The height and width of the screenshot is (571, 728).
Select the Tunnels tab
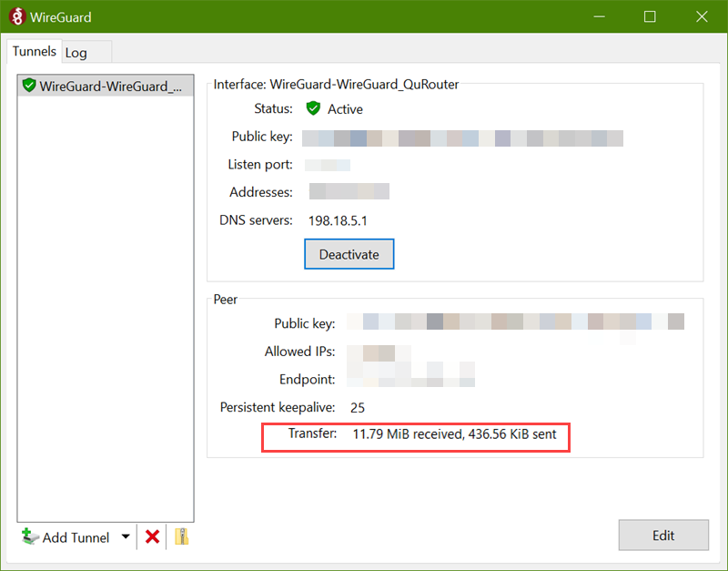click(35, 51)
